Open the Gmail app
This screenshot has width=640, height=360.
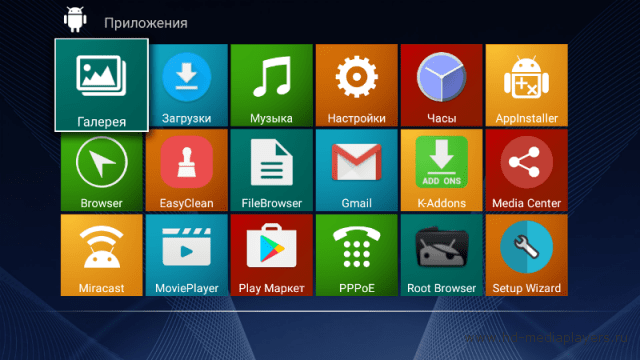click(356, 170)
